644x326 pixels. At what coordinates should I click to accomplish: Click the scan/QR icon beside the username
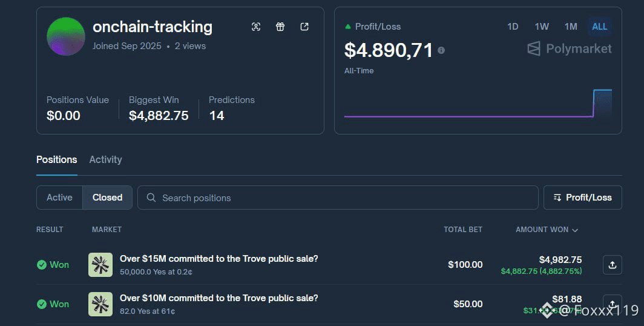tap(256, 27)
